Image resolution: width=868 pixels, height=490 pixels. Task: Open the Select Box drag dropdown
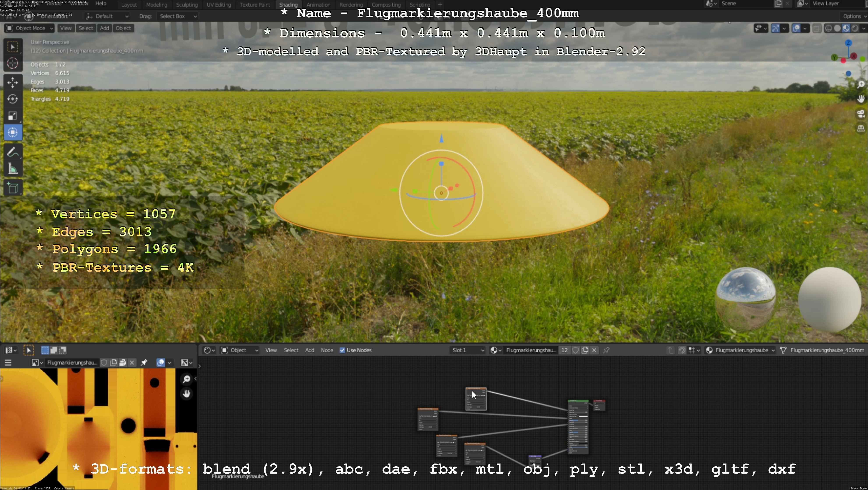click(178, 16)
